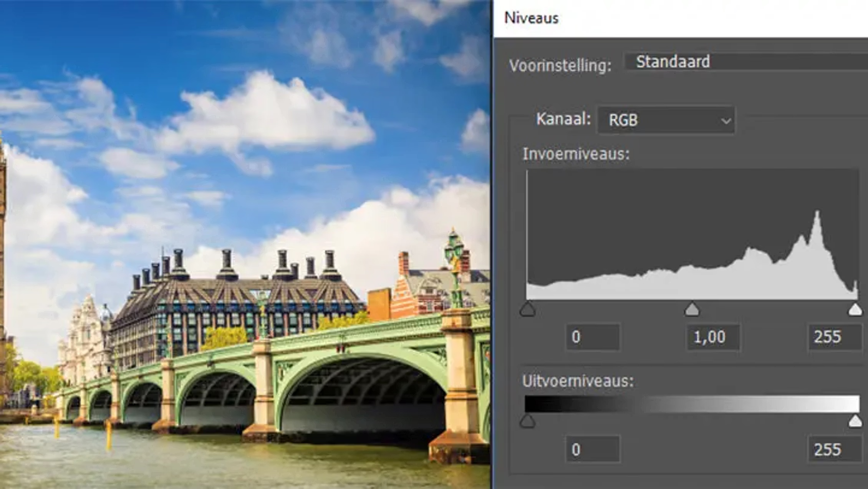Open the Voorinstelling Standaard preset dropdown
This screenshot has width=868, height=489.
coord(745,62)
